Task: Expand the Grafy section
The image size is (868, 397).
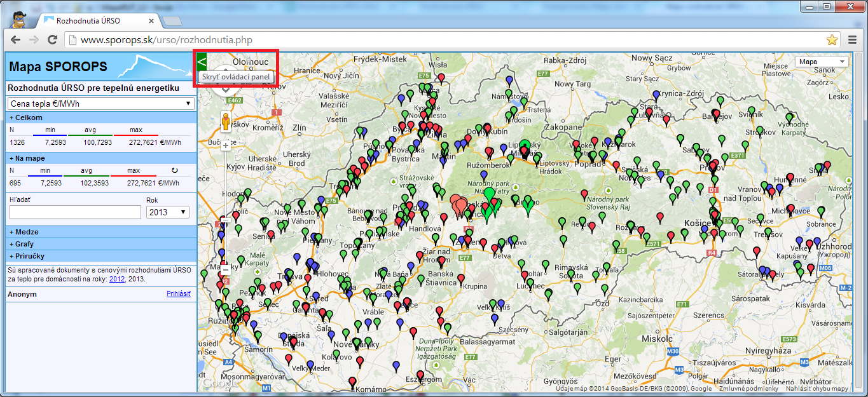Action: click(x=101, y=244)
